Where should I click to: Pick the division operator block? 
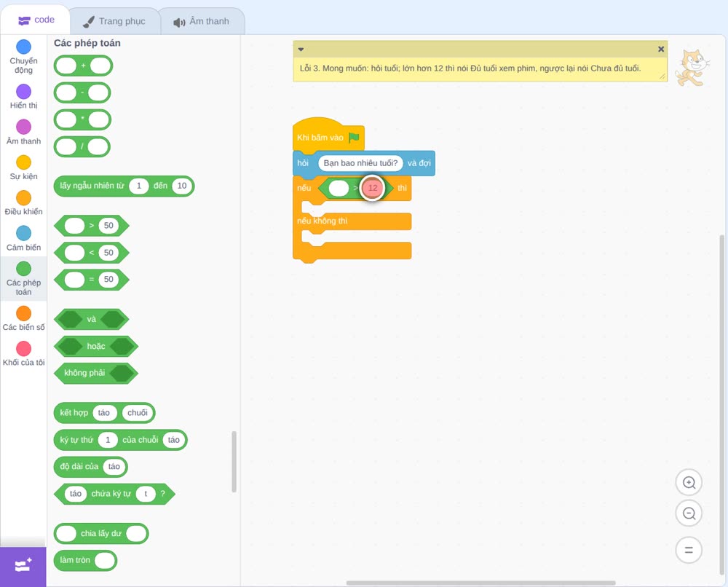82,147
